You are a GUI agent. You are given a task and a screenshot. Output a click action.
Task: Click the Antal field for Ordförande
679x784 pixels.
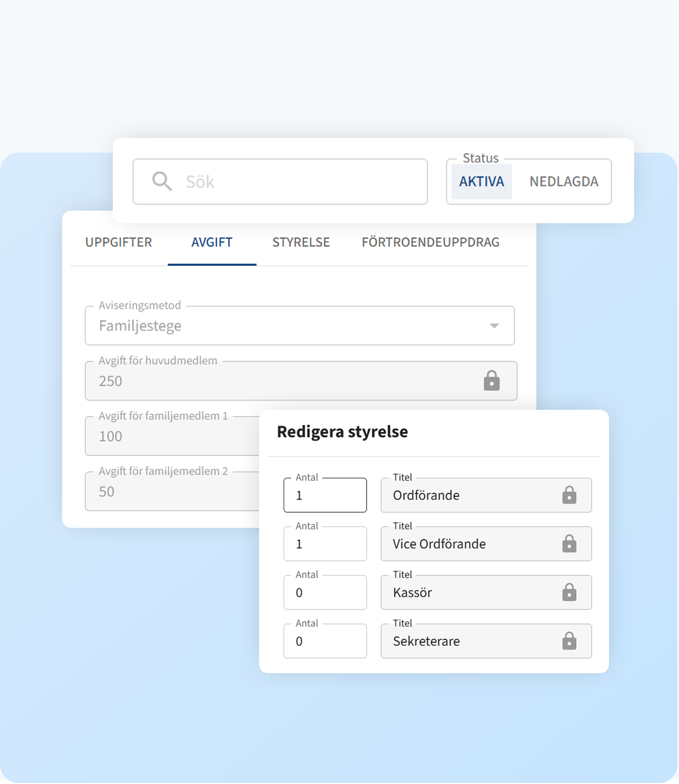[x=325, y=495]
